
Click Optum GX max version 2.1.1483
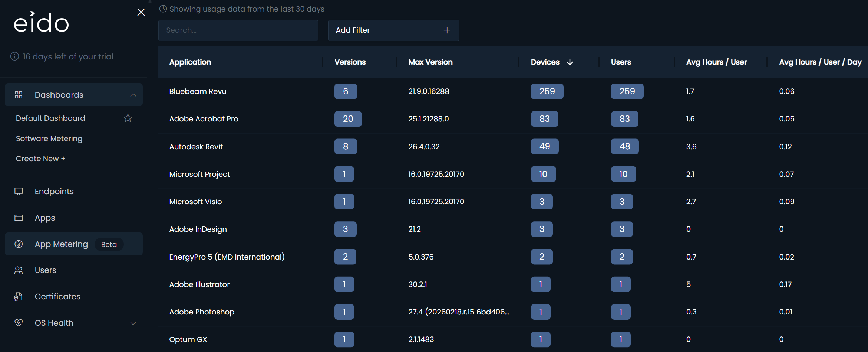[x=421, y=339]
